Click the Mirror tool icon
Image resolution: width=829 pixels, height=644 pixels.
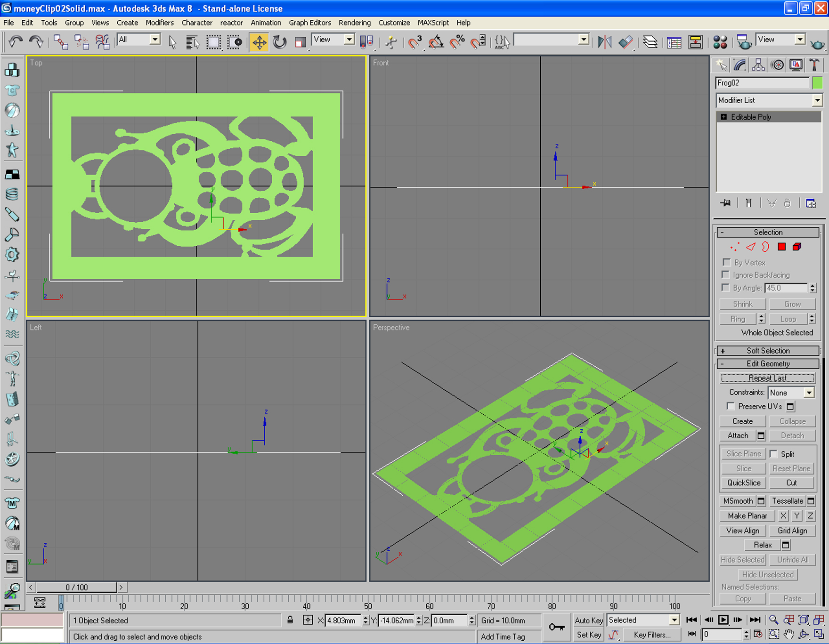point(604,42)
